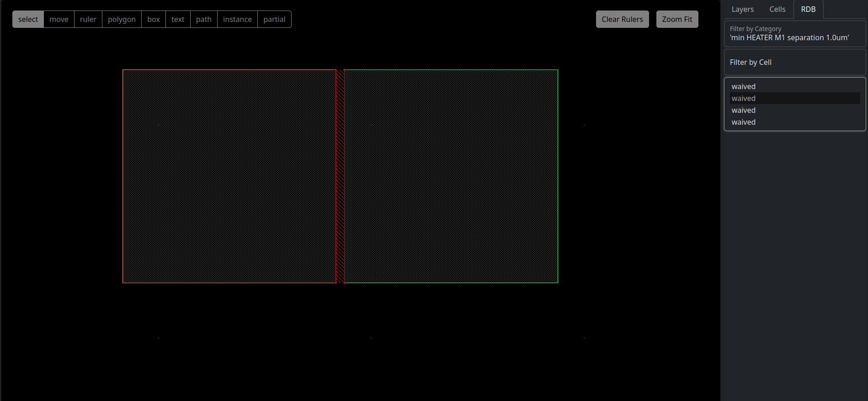Click the Zoom Fit button
This screenshot has width=868, height=401.
click(x=677, y=19)
